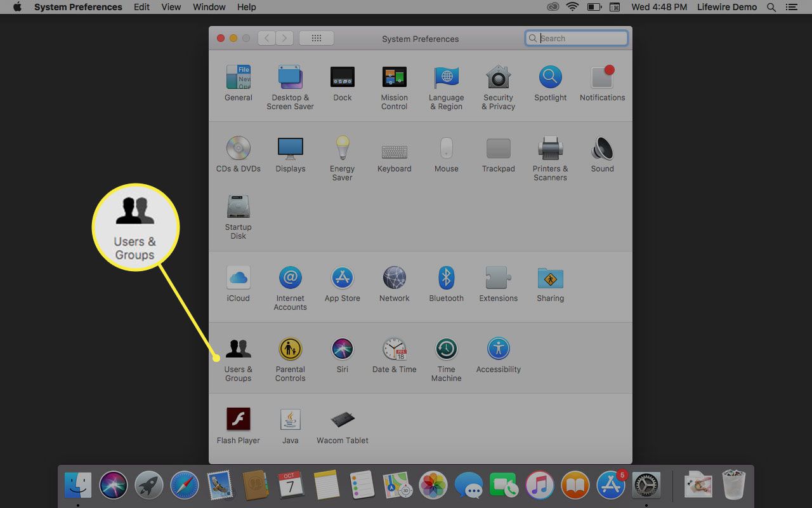Click the Lifewire Demo user menu
812x508 pixels.
[x=727, y=7]
